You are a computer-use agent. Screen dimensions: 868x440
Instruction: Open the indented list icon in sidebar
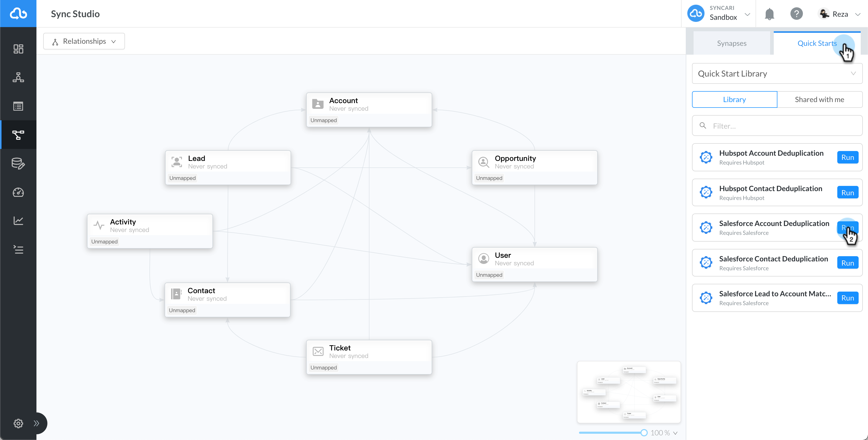18,249
